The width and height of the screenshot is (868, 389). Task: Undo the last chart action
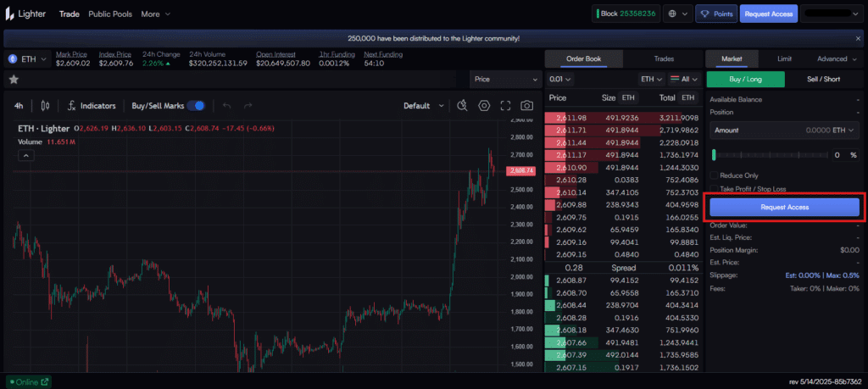coord(226,106)
